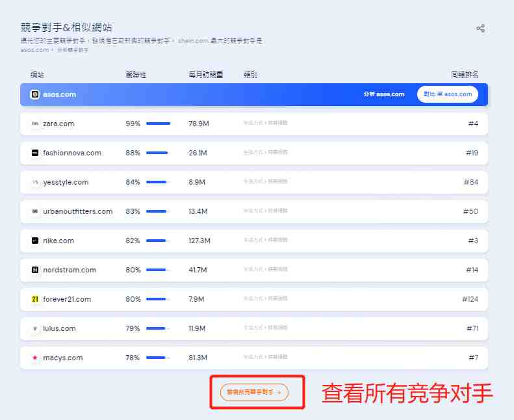Click the zara.com category link
514x420 pixels.
[266, 123]
